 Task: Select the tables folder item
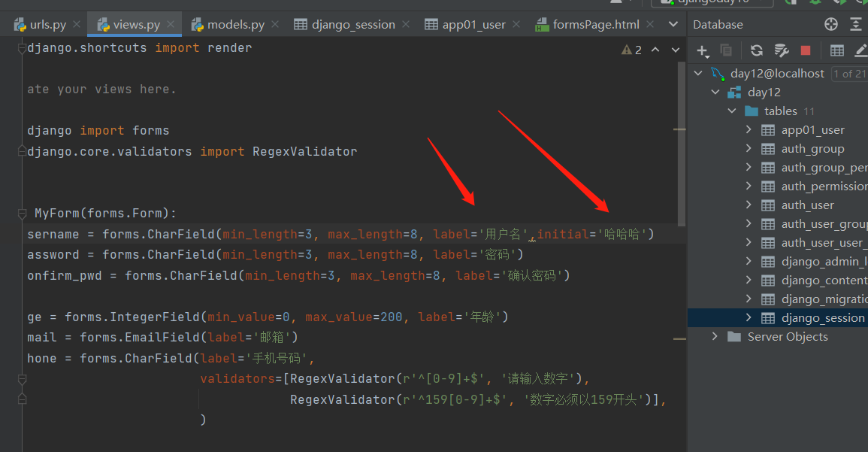click(781, 111)
